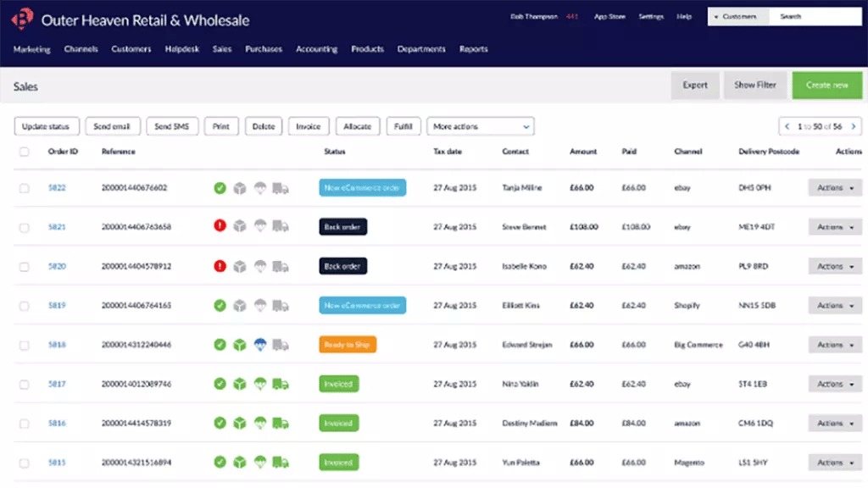Click the red warning icon for order 5821

220,225
